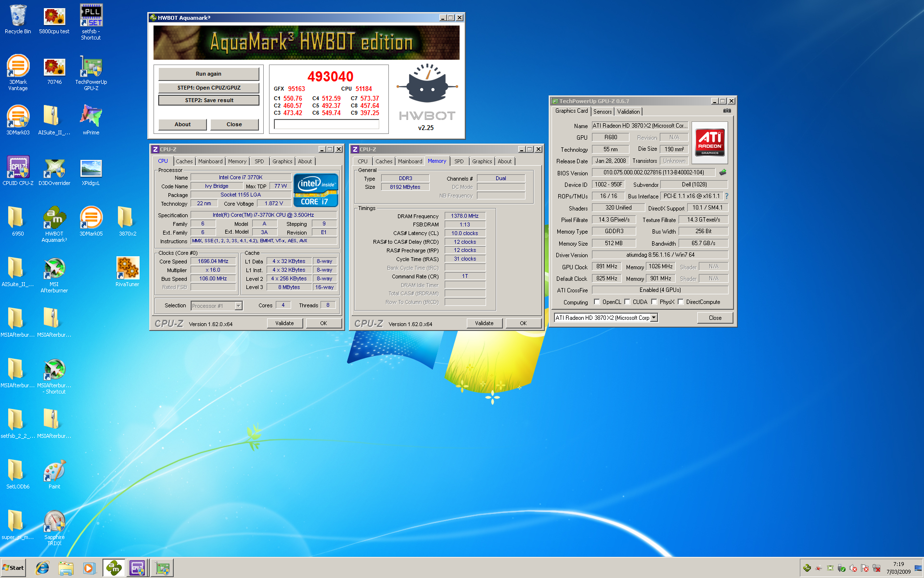
Task: Click the empty text field in Aquamark
Action: click(326, 124)
